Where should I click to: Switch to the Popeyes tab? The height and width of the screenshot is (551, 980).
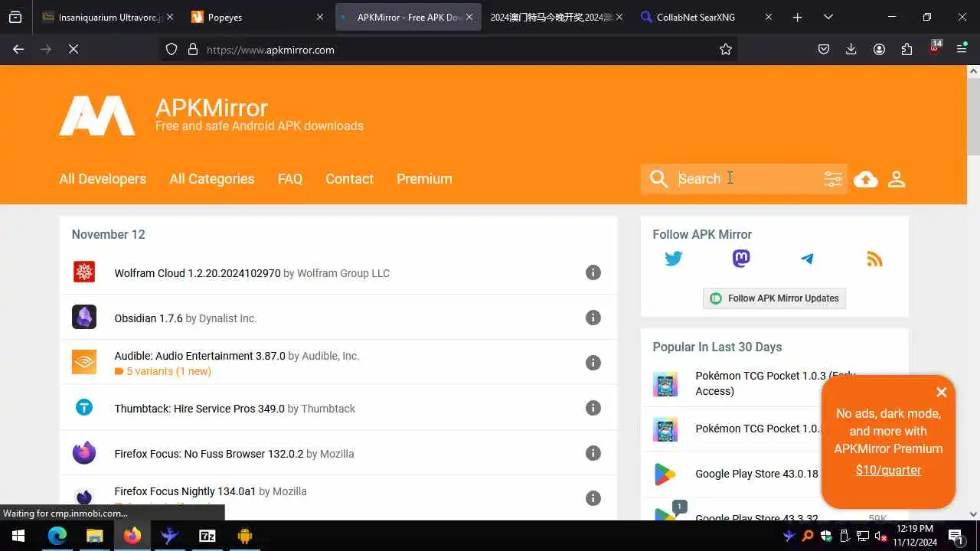[x=257, y=17]
